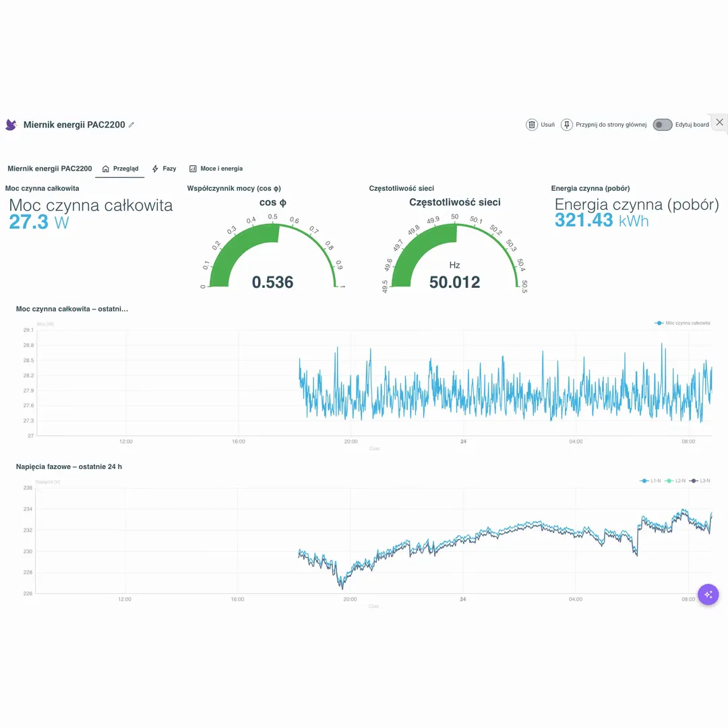This screenshot has width=728, height=728.
Task: Click the Współczynnik mocy (cos φ) widget header
Action: pos(234,188)
